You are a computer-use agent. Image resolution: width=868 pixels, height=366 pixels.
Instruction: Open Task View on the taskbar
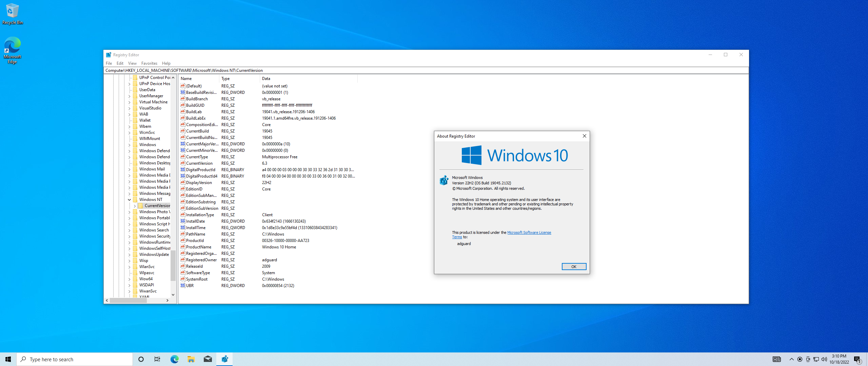(157, 359)
